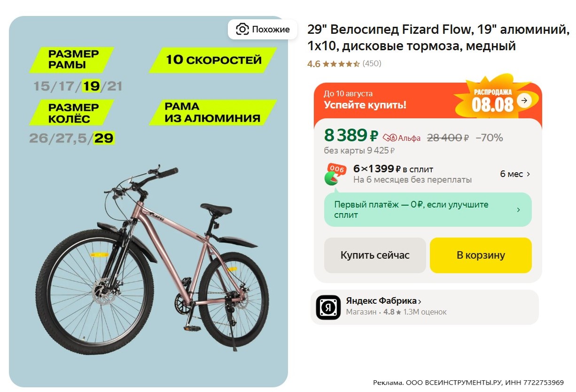This screenshot has width=576, height=392.
Task: Click the Альфа card icon near price
Action: 390,138
